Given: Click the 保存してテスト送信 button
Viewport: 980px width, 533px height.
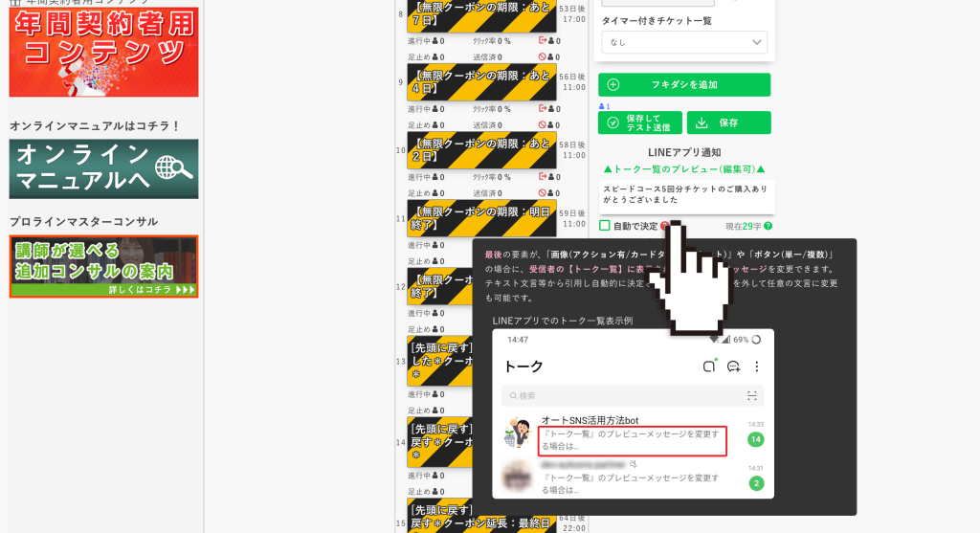Looking at the screenshot, I should coord(640,122).
